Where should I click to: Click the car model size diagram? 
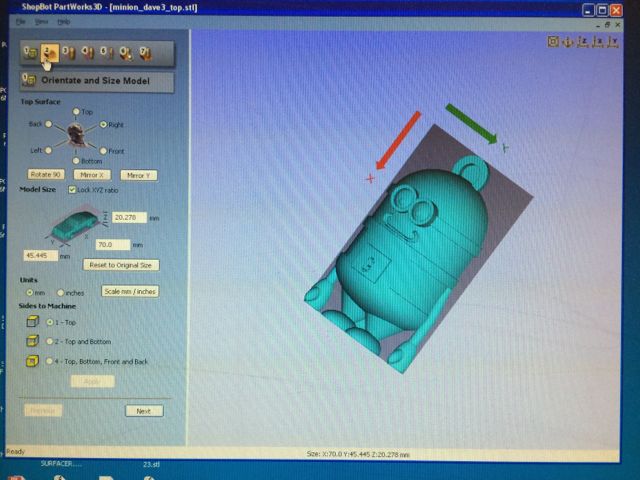pos(76,224)
